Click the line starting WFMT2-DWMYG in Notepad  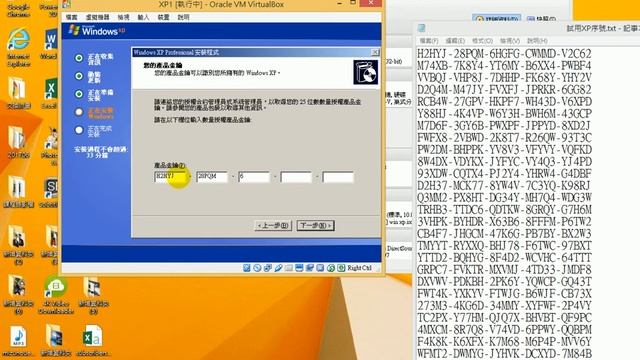[504, 353]
